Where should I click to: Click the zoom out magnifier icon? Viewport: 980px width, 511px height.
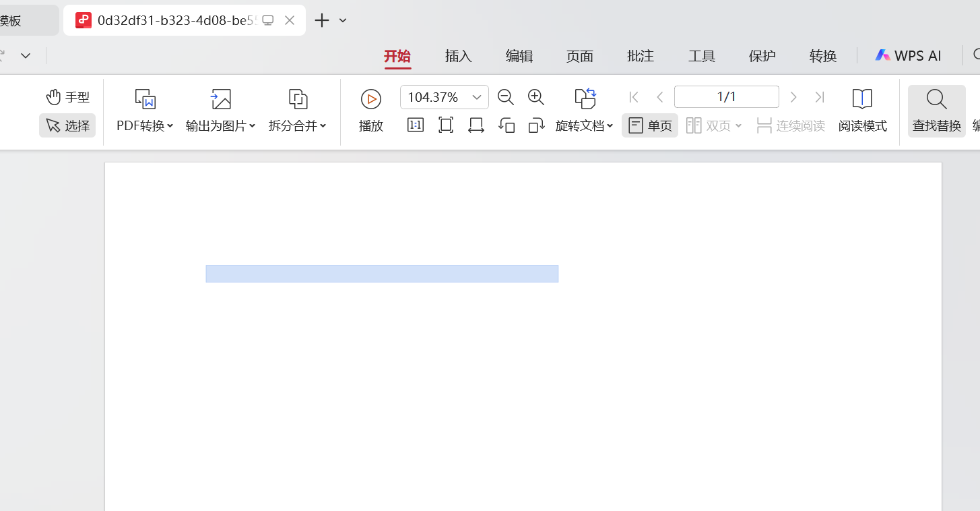(506, 97)
